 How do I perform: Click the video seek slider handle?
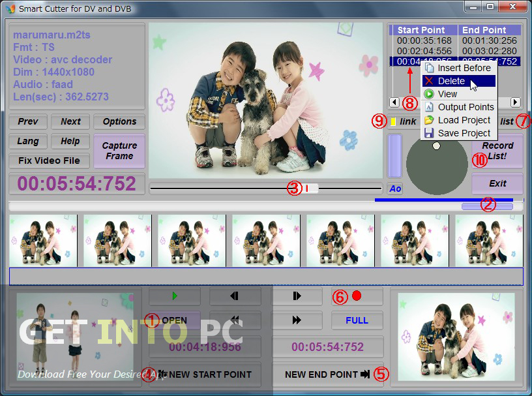310,188
